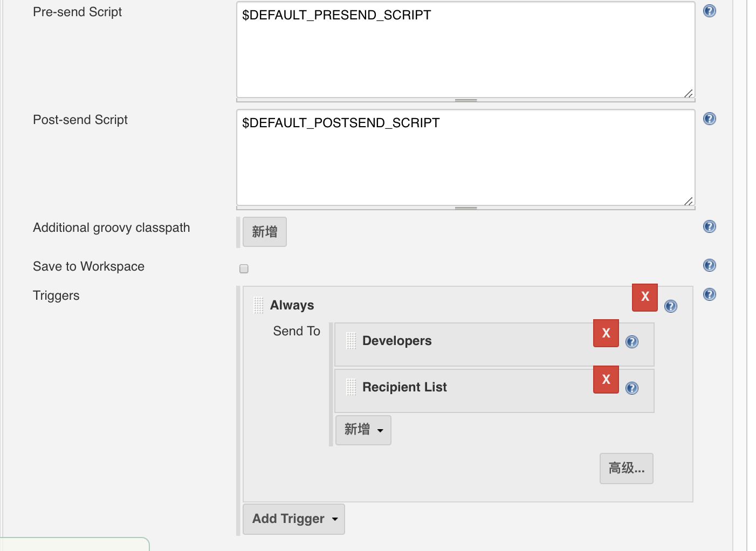
Task: Open help for Developers recipient
Action: 631,342
